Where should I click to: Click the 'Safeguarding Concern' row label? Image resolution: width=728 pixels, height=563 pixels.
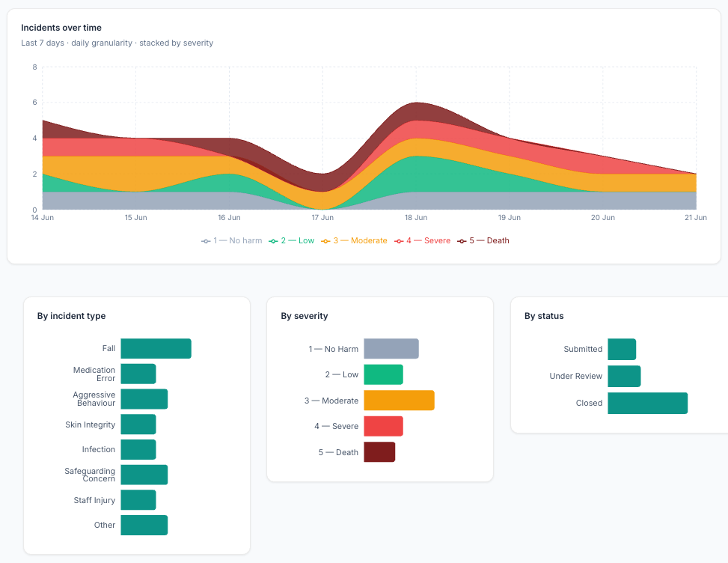tap(90, 475)
